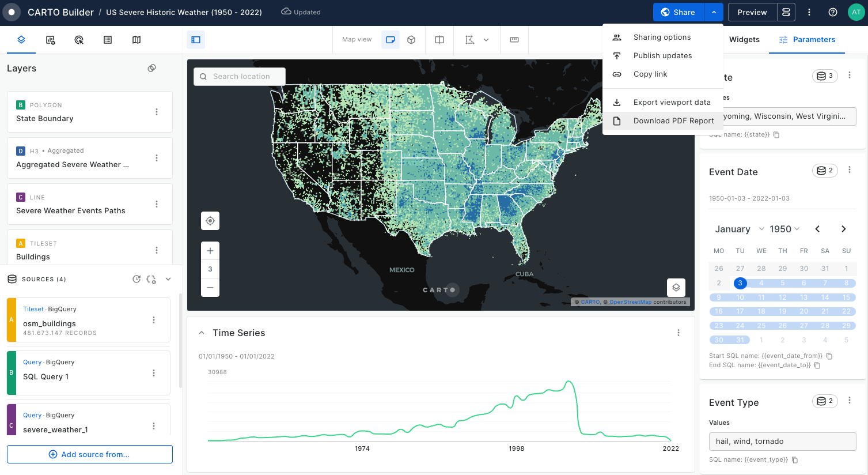Collapse the Time Series widget
Viewport: 868px width, 475px height.
pos(202,333)
